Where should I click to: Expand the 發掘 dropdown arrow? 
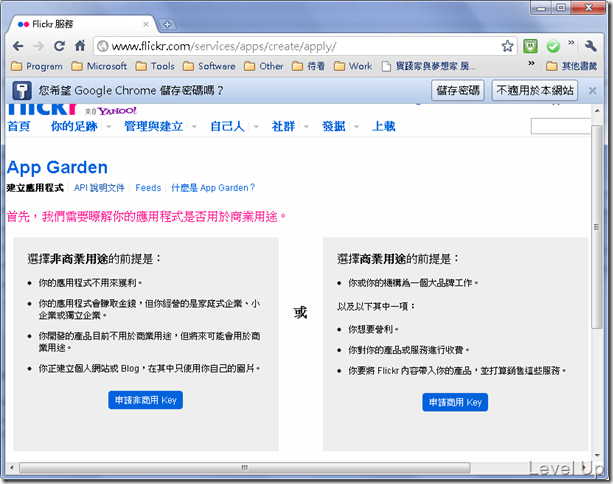click(x=356, y=126)
